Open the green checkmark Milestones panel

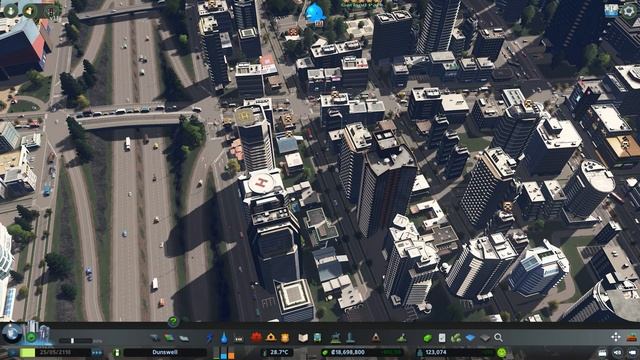point(31,337)
